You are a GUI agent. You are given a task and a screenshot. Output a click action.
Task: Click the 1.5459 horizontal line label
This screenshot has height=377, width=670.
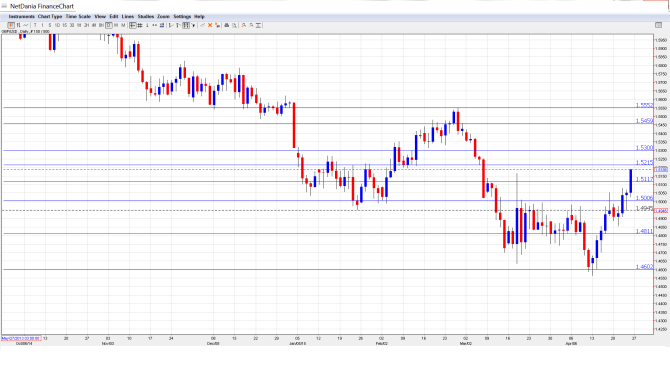click(x=644, y=121)
